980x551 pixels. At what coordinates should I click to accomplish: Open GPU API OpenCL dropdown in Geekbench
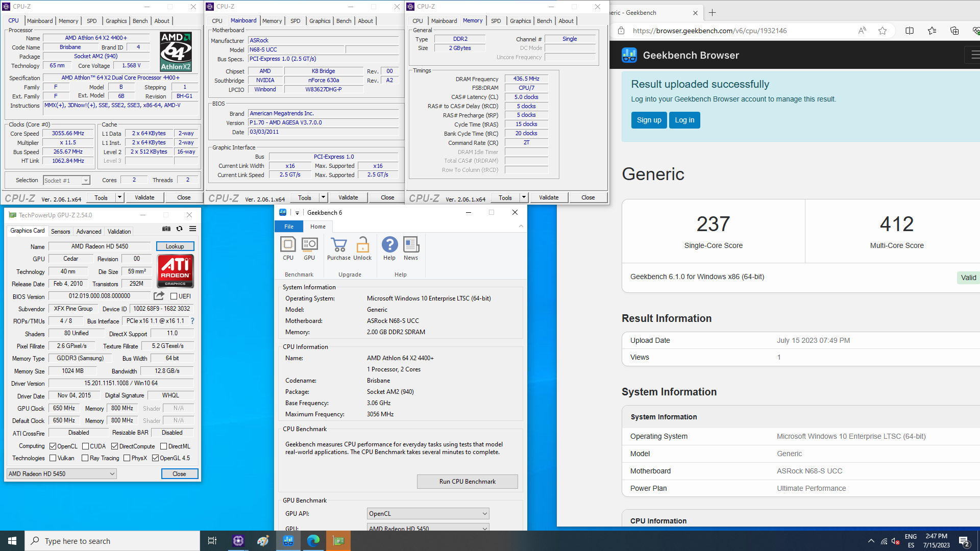(428, 514)
